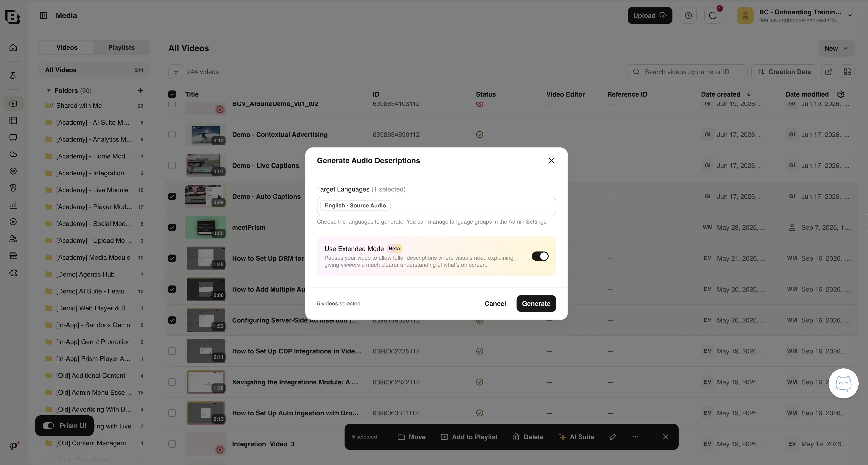Add a new folder with plus icon
The width and height of the screenshot is (868, 465).
[140, 90]
